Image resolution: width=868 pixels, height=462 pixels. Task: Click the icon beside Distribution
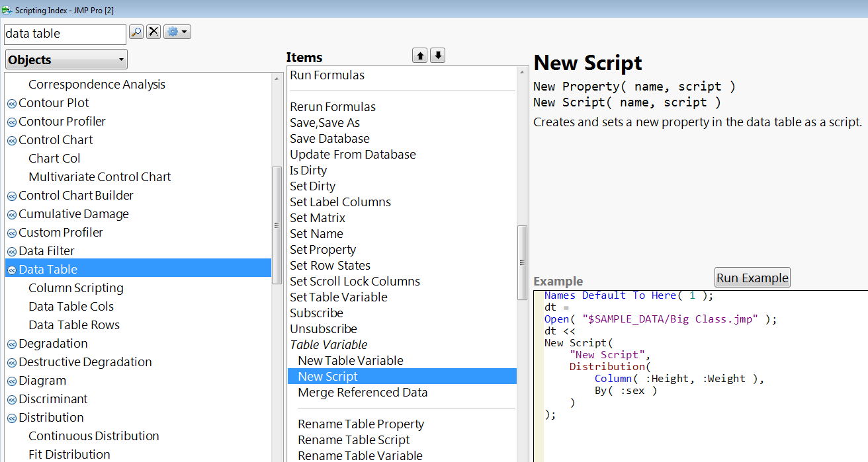[x=12, y=418]
